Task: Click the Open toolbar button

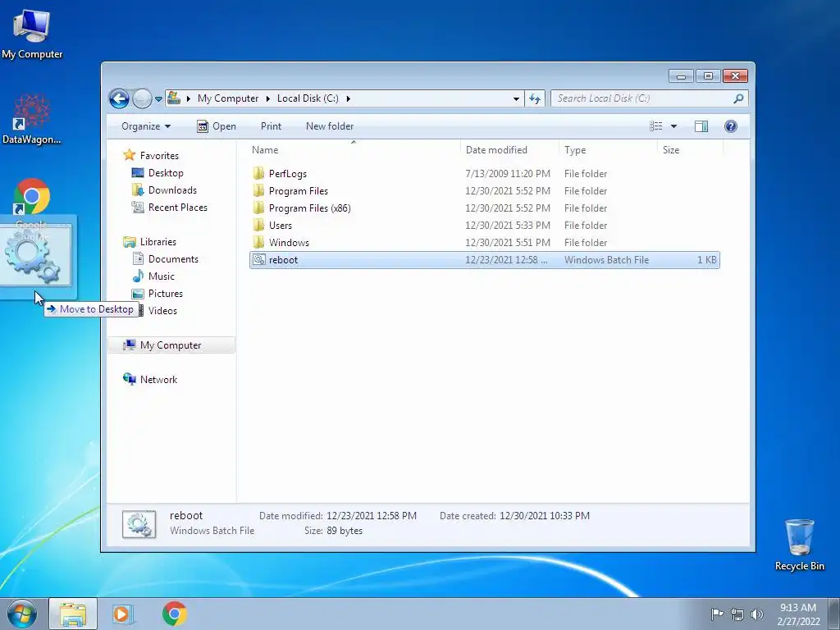Action: tap(217, 126)
